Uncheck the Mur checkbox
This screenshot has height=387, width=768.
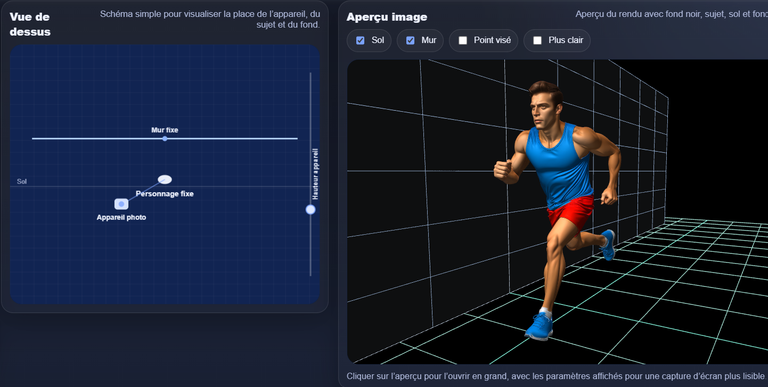[x=410, y=41]
